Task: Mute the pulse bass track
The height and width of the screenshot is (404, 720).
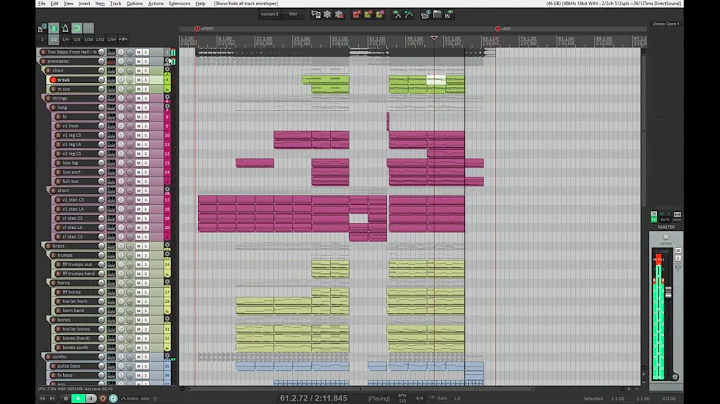Action: 138,366
